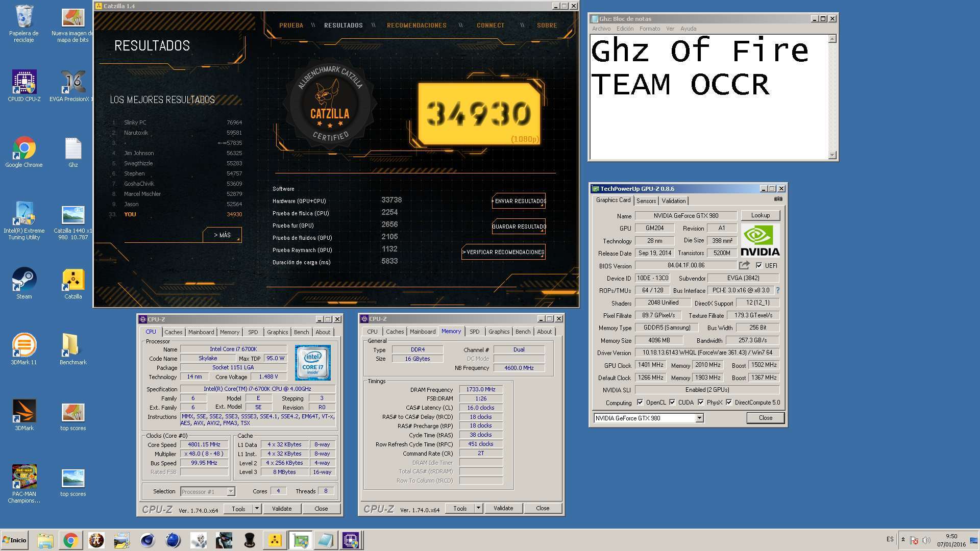Toggle the DirectCompute 5.0 checkbox
This screenshot has height=551, width=980.
pyautogui.click(x=729, y=402)
